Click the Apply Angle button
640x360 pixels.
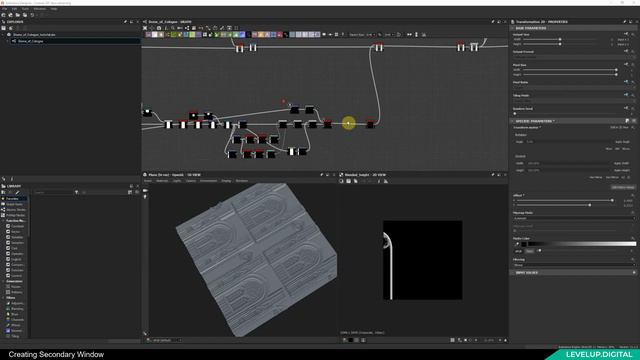622,142
